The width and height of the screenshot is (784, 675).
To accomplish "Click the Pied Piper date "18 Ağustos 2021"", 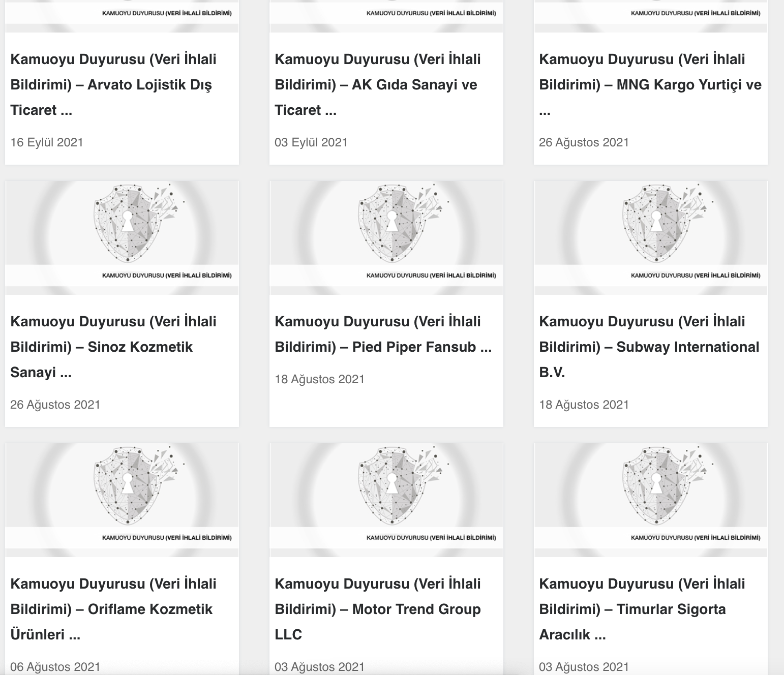I will click(320, 379).
